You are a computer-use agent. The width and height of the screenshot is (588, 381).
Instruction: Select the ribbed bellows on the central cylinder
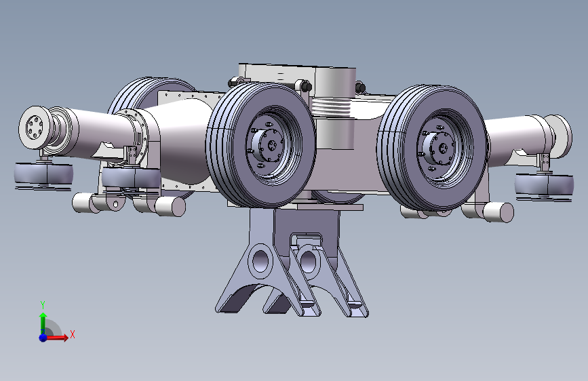[x=331, y=106]
